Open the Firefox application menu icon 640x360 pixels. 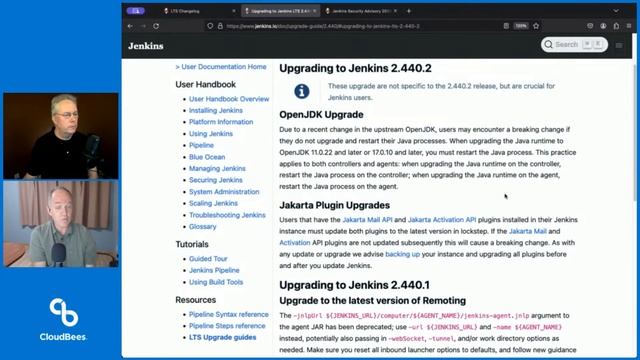click(x=629, y=26)
